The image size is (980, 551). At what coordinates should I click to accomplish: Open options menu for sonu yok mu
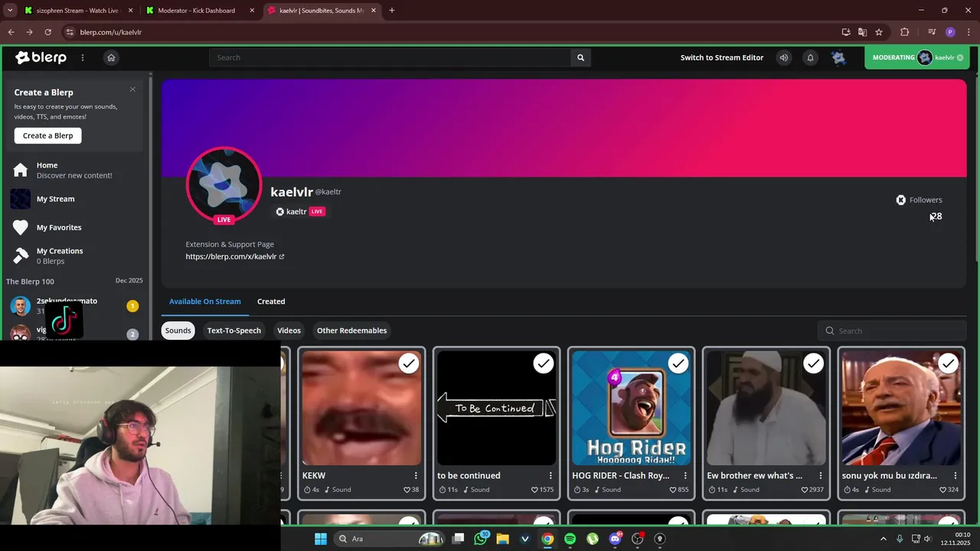pos(955,475)
